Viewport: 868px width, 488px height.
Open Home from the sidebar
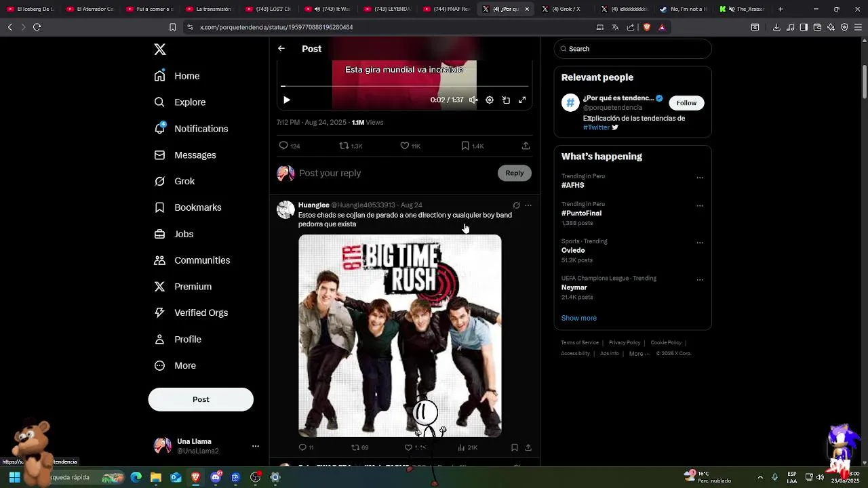point(177,76)
